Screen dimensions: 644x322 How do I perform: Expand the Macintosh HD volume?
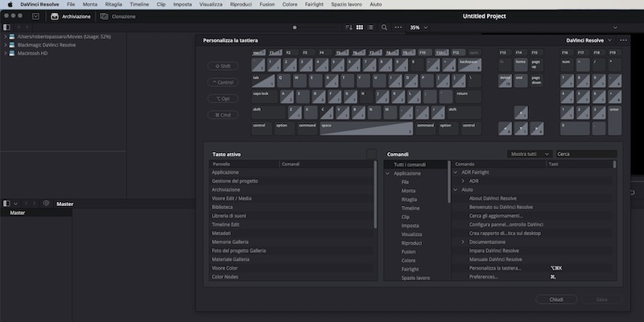pyautogui.click(x=6, y=53)
